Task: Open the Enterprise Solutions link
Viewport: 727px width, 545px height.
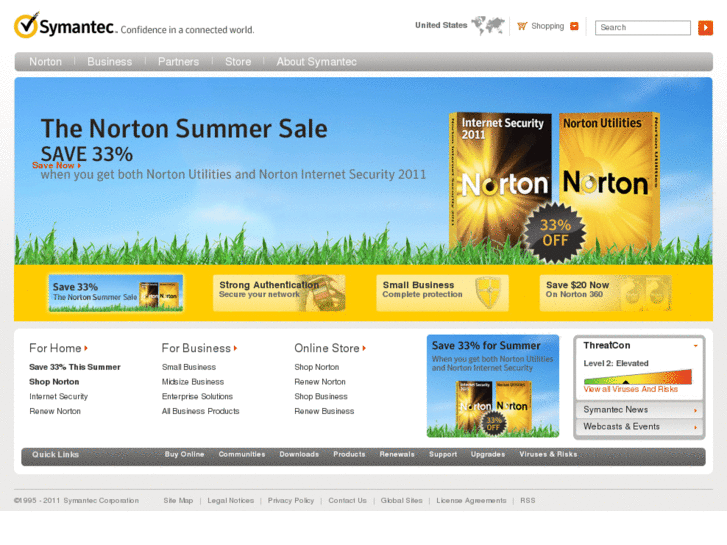Action: pyautogui.click(x=197, y=397)
